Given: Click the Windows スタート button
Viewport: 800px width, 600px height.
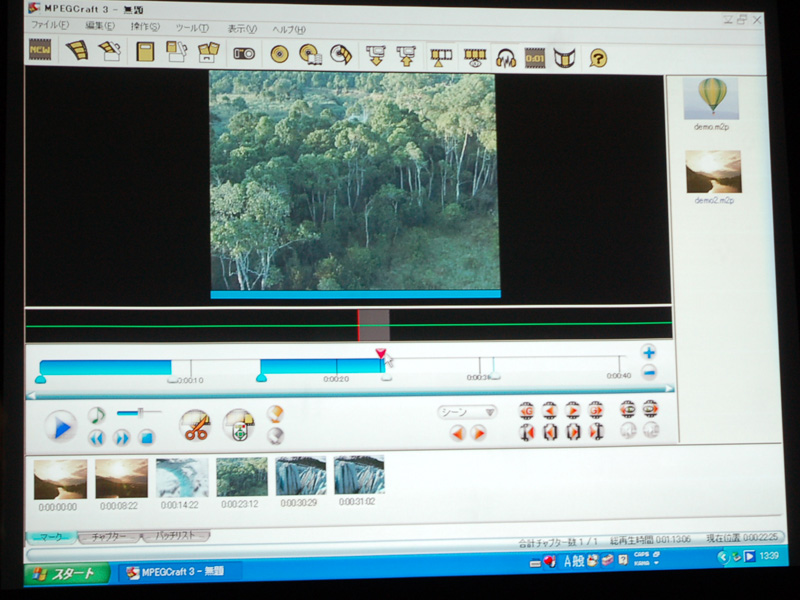Looking at the screenshot, I should point(62,574).
